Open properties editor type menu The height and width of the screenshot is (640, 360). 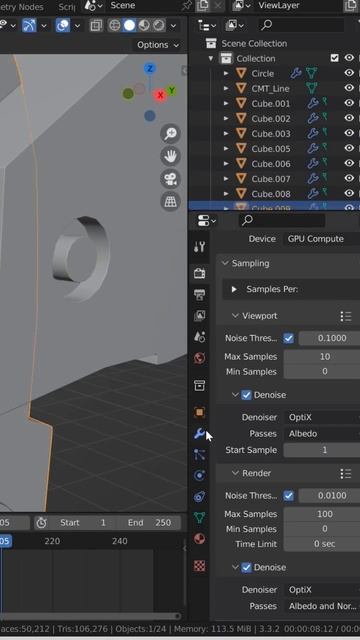207,221
